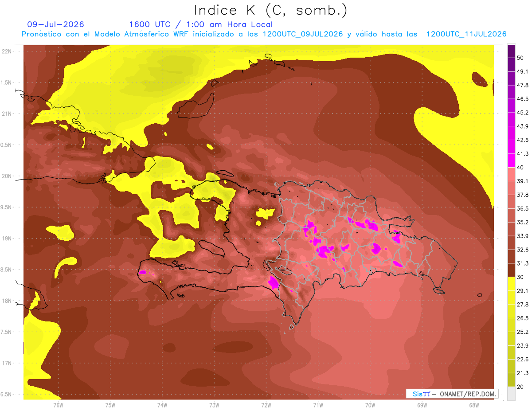Click the legend value 39.1
Image resolution: width=532 pixels, height=411 pixels.
point(523,181)
